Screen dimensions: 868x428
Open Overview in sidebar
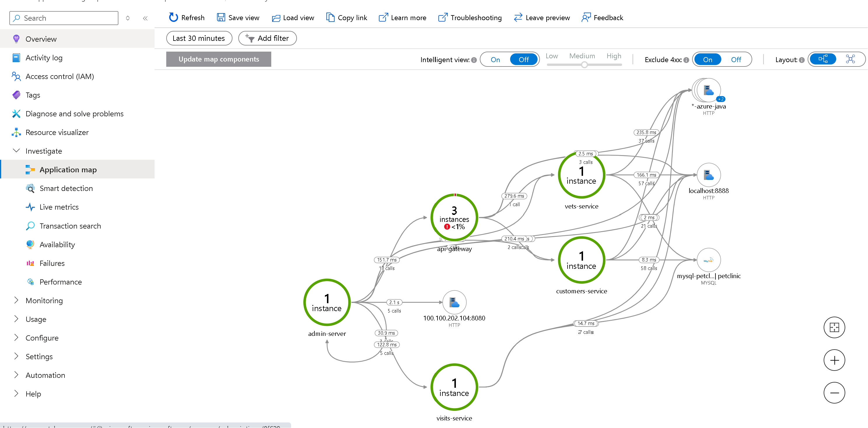coord(77,39)
